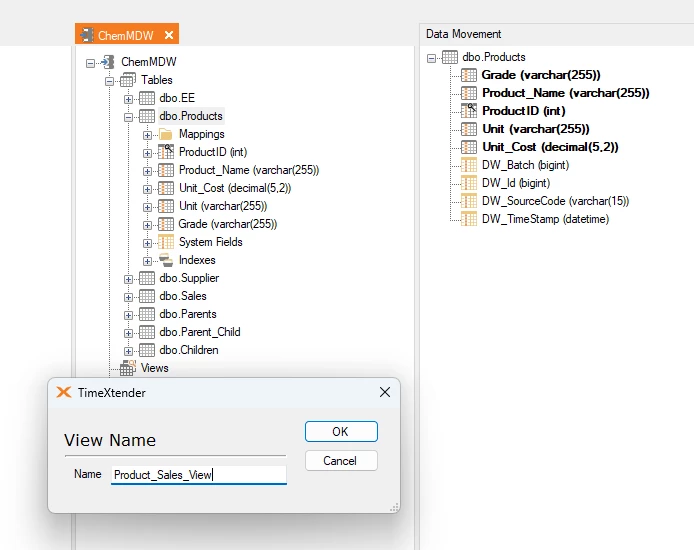The height and width of the screenshot is (550, 694).
Task: Collapse the Tables node
Action: (109, 81)
